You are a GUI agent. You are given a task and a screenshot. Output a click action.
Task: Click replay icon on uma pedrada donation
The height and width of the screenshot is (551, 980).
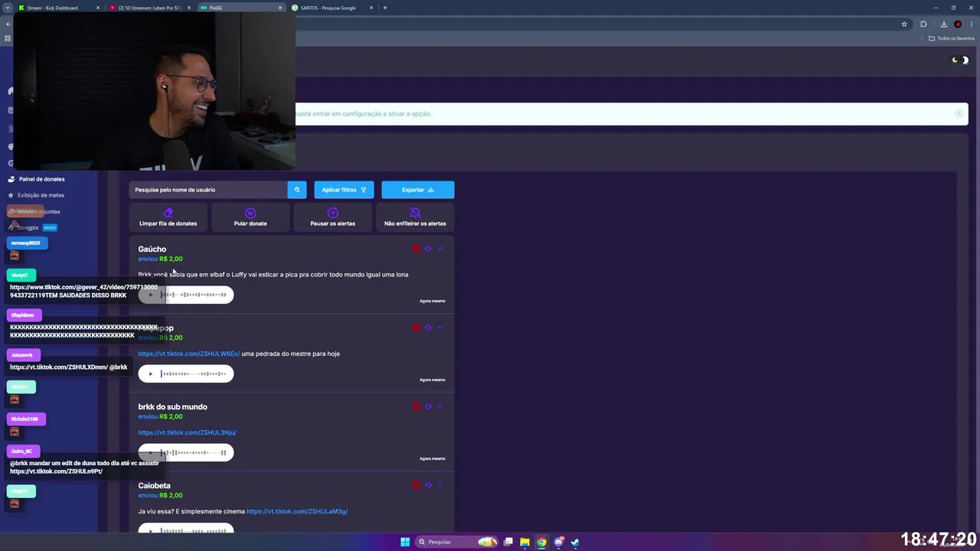coord(428,328)
